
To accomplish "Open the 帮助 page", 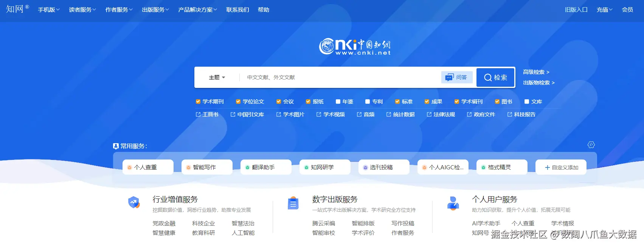I will 264,10.
